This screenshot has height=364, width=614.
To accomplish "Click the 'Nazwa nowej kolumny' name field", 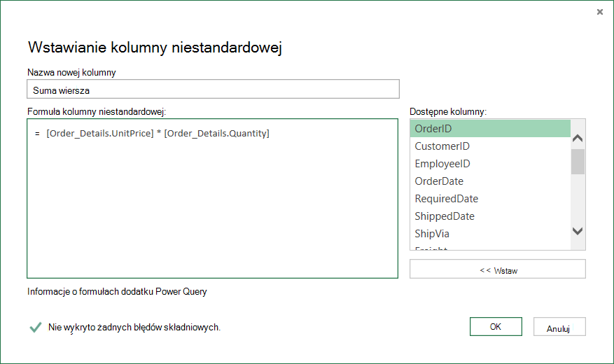I will 213,89.
